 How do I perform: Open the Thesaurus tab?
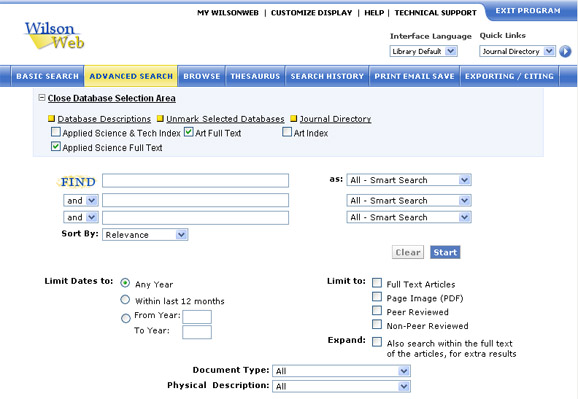tap(255, 76)
